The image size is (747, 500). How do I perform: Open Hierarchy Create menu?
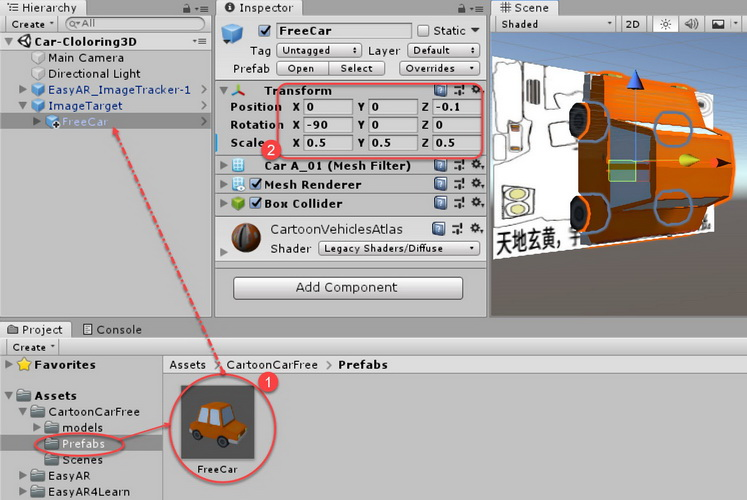[x=32, y=24]
